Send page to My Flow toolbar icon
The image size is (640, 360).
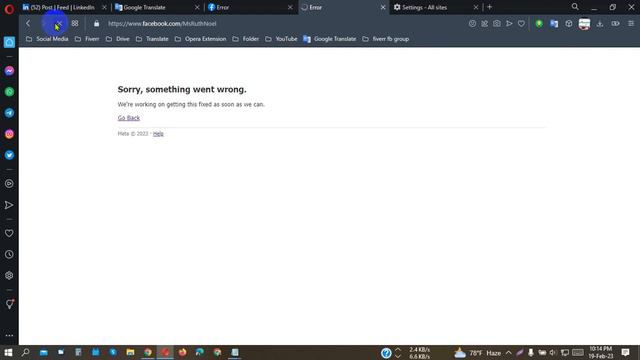[509, 24]
